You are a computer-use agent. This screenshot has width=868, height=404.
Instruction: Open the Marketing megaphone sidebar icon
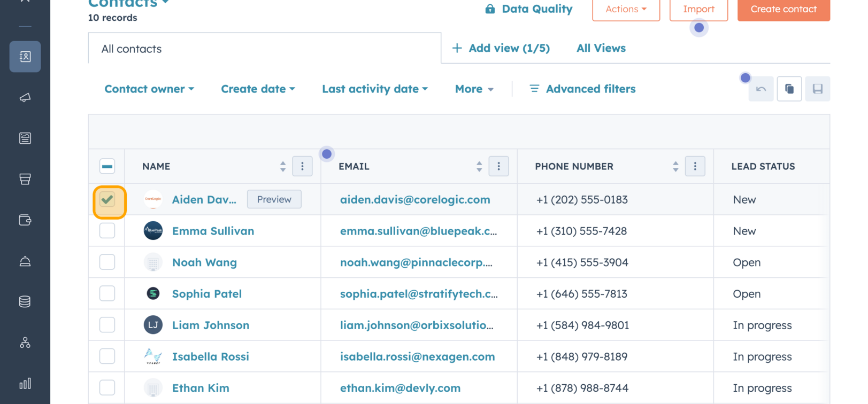pos(25,97)
